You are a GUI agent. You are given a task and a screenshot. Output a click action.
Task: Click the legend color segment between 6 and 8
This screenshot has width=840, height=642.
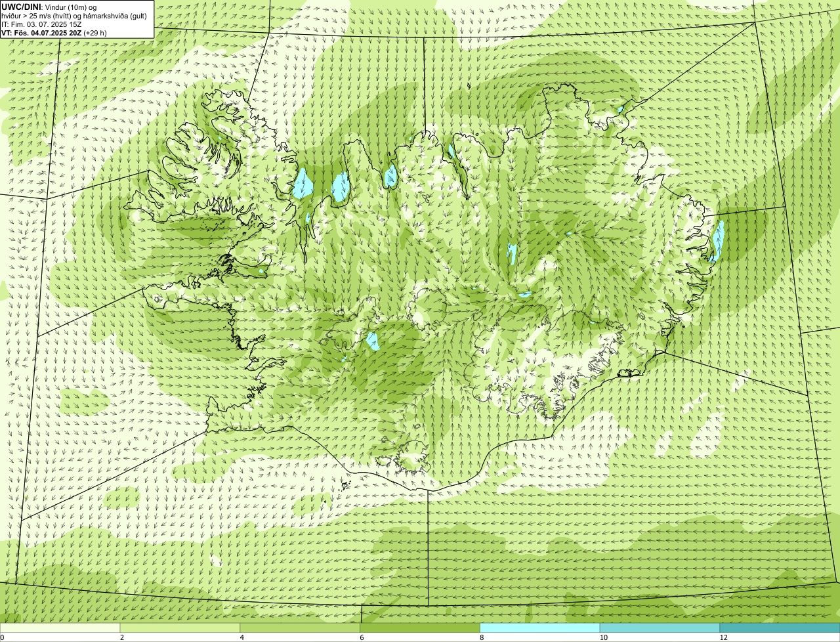pyautogui.click(x=420, y=628)
